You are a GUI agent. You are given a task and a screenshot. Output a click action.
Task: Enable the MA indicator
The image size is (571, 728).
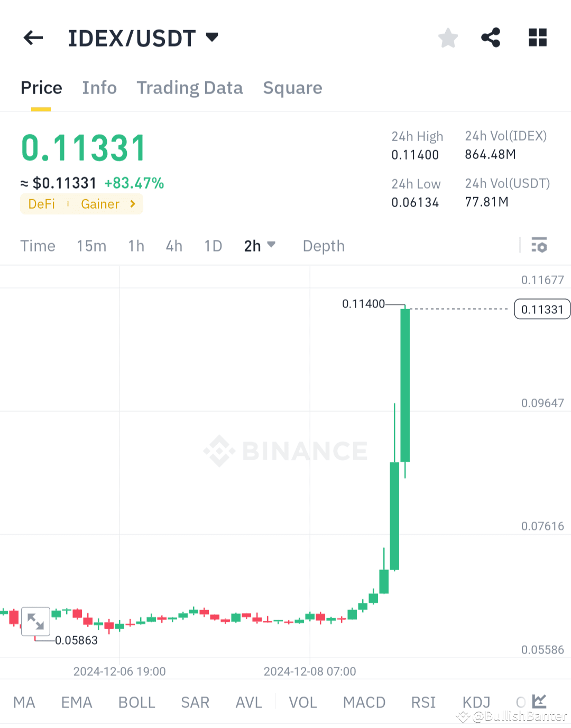24,702
